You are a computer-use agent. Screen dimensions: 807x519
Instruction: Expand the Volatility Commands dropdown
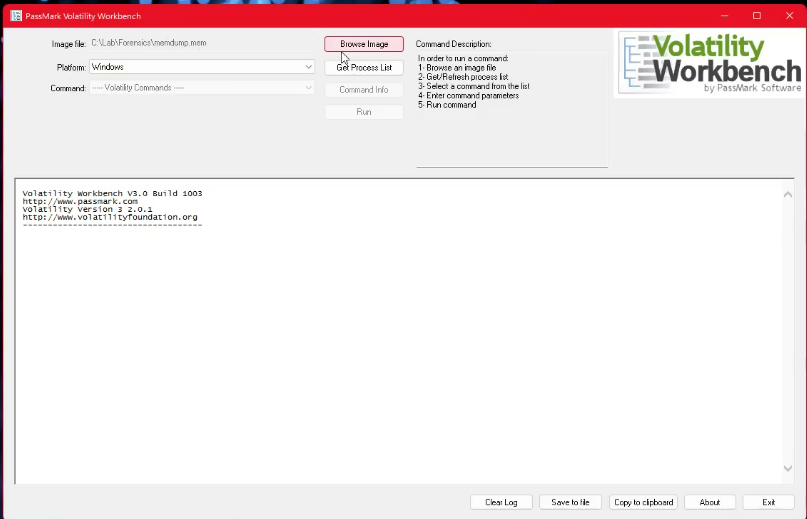(202, 88)
